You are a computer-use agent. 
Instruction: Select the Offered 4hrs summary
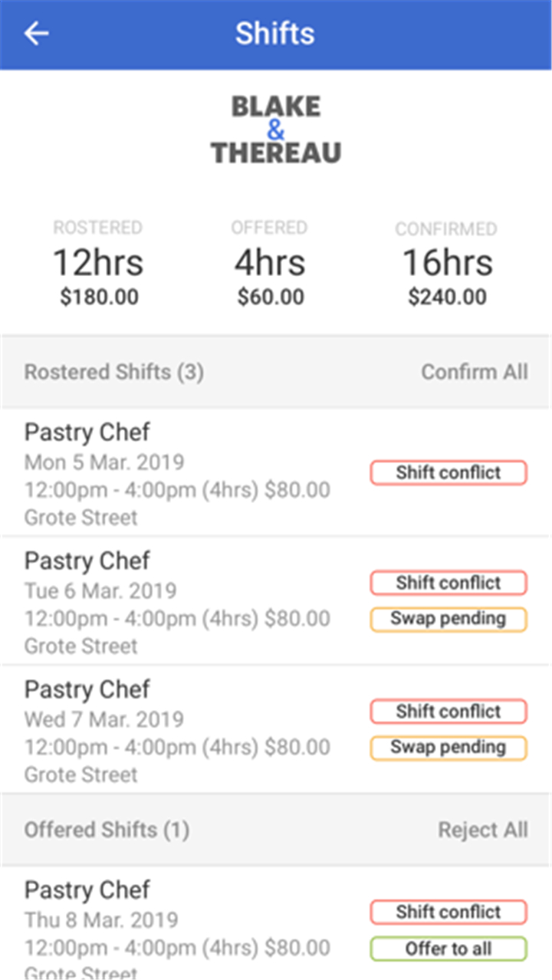[x=269, y=263]
